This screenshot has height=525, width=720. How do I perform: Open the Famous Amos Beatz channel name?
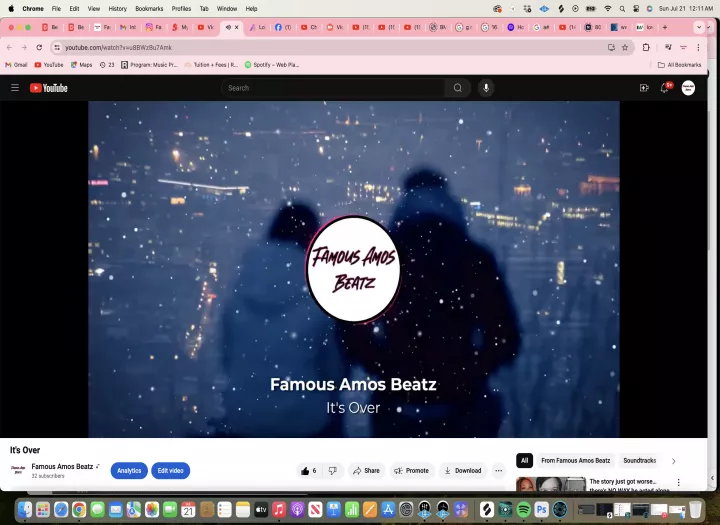[62, 466]
